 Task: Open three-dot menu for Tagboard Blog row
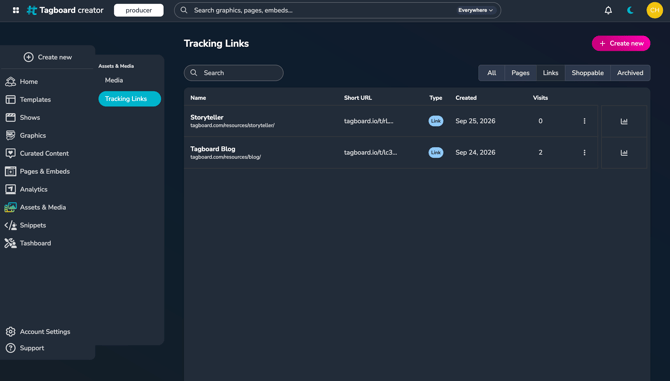(x=585, y=152)
